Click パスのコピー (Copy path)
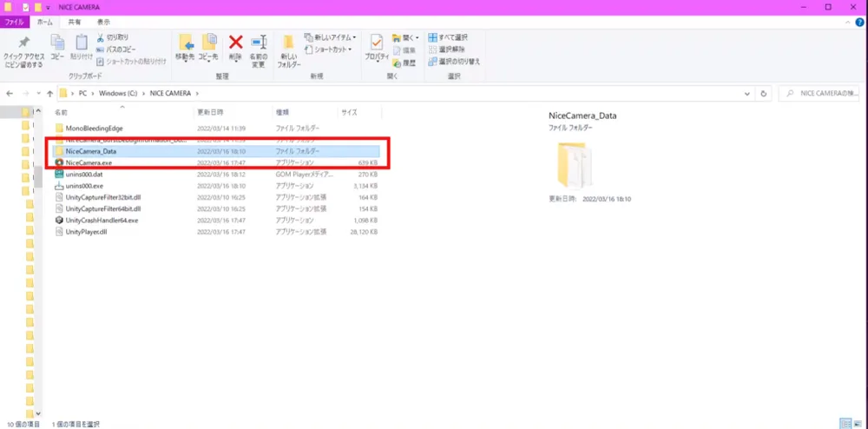Viewport: 868px width, 429px height. [116, 49]
